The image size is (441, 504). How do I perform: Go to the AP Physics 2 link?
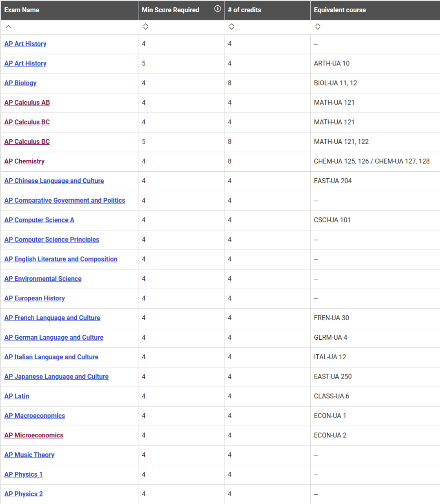pyautogui.click(x=24, y=494)
